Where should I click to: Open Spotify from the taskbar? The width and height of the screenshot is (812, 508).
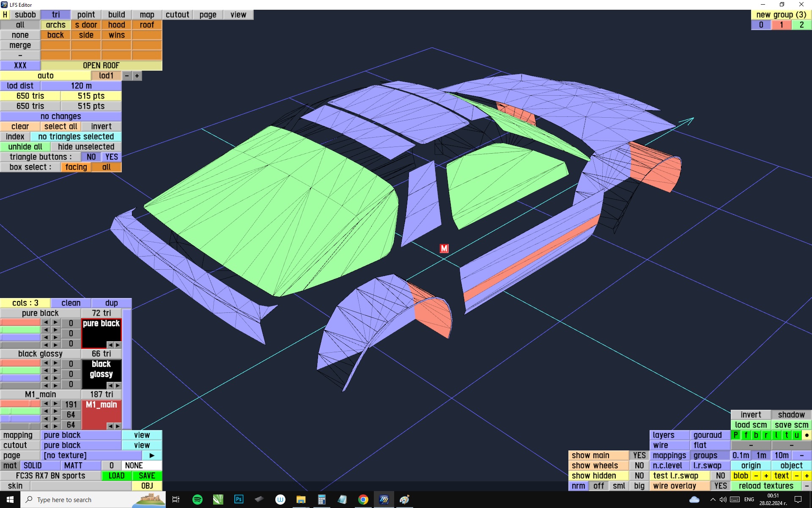[197, 500]
